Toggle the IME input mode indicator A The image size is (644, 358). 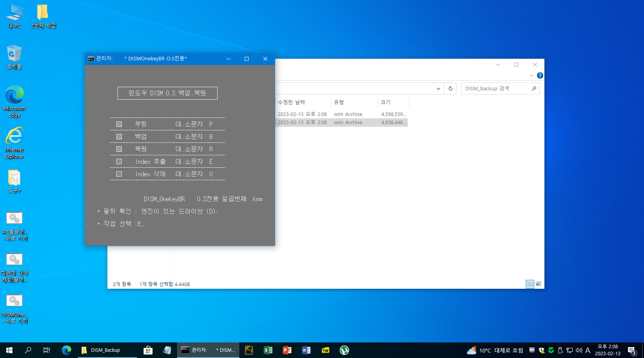tap(588, 350)
